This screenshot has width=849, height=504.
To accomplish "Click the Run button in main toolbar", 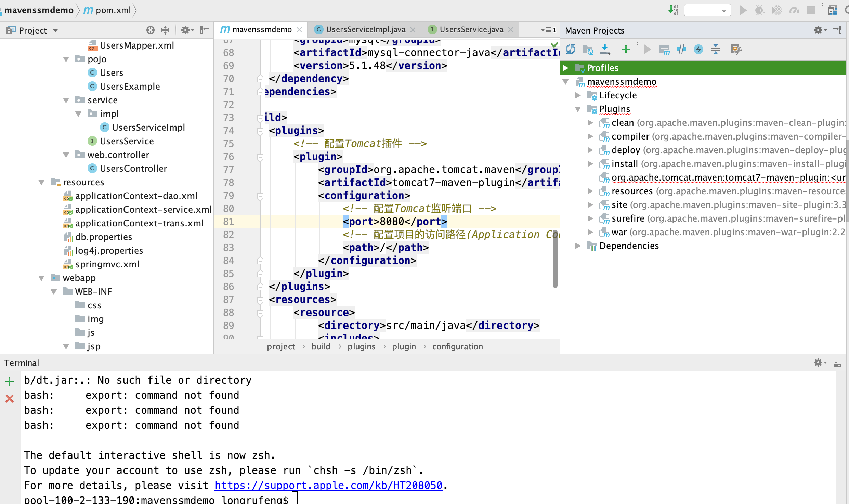I will pyautogui.click(x=743, y=10).
